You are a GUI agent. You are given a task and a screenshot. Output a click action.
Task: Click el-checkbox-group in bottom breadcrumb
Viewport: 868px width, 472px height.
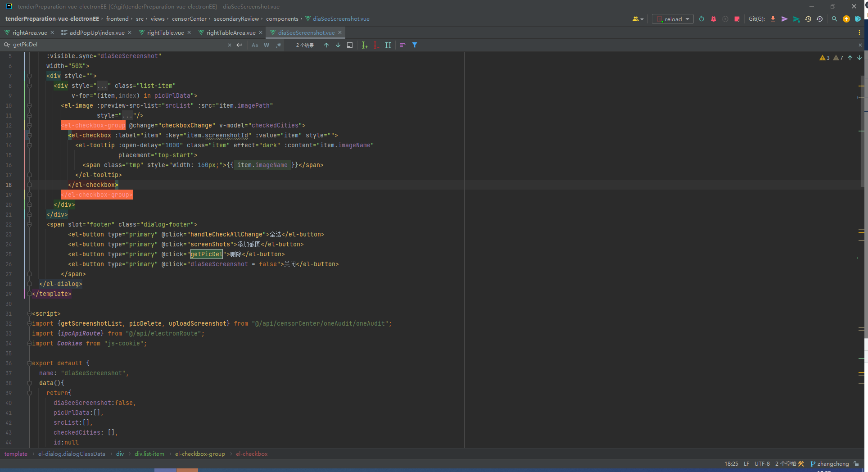200,454
